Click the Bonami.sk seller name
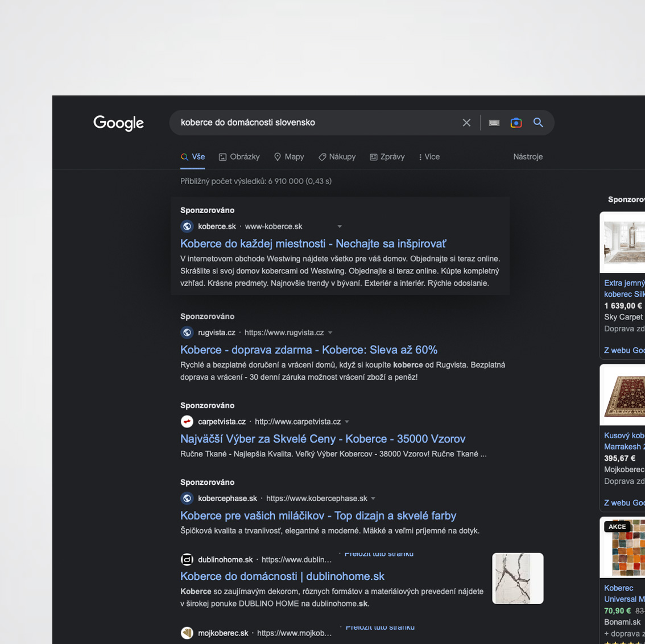 pos(622,622)
